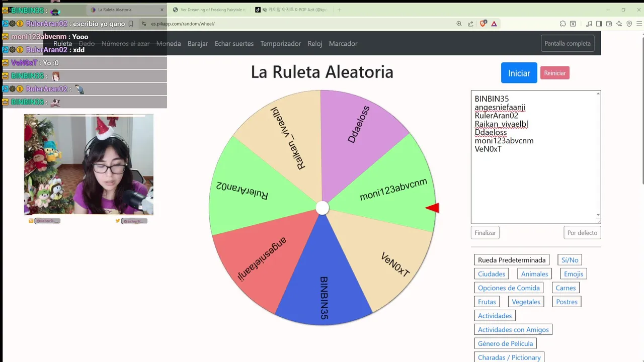Select the Emojis preset

click(x=574, y=274)
